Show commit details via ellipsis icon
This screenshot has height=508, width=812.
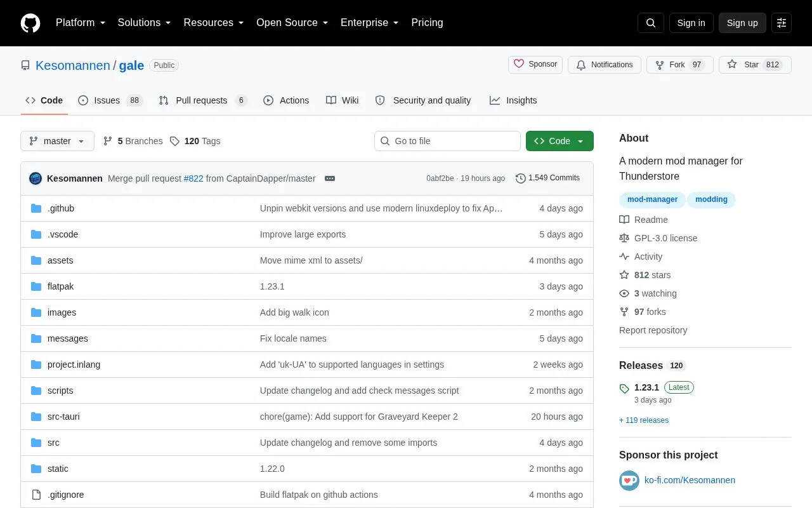330,178
